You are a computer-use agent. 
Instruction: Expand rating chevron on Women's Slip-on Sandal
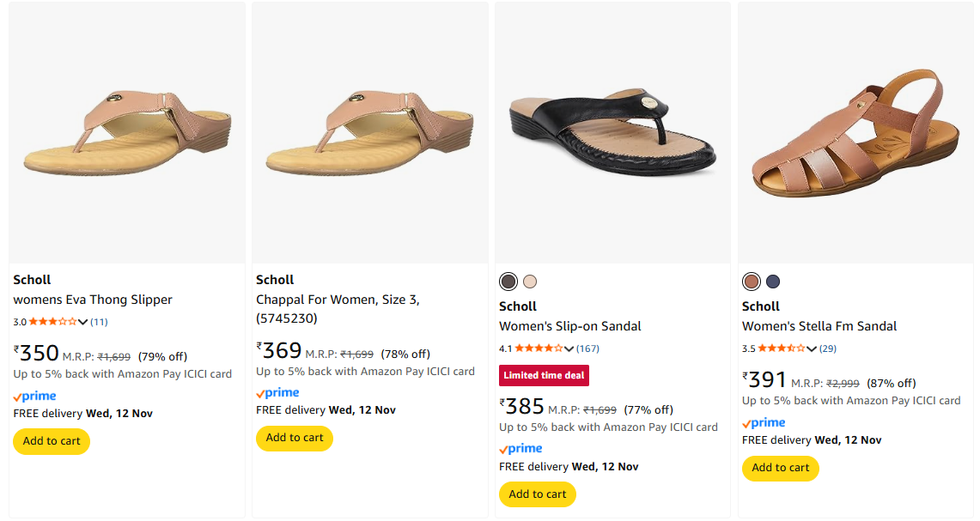click(x=569, y=348)
